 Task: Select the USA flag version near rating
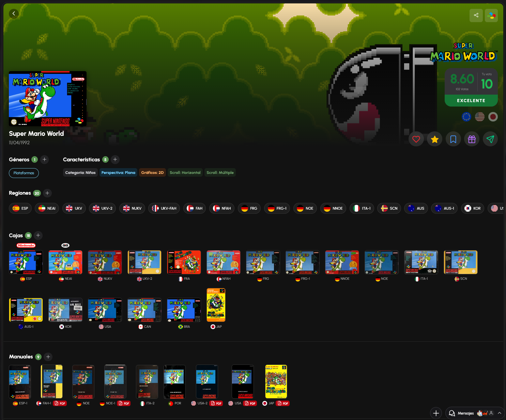(480, 117)
